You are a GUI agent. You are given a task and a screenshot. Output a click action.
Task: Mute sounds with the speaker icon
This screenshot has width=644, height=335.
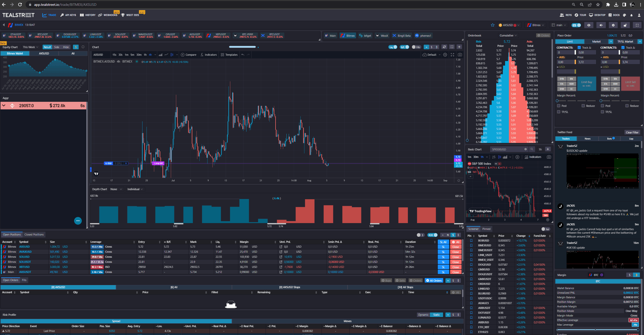601,25
